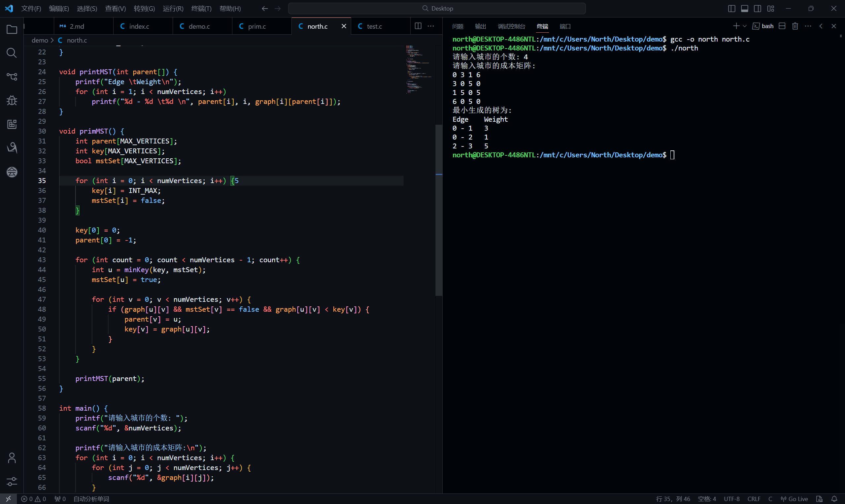Image resolution: width=845 pixels, height=504 pixels.
Task: Open the Search view icon
Action: [x=12, y=53]
